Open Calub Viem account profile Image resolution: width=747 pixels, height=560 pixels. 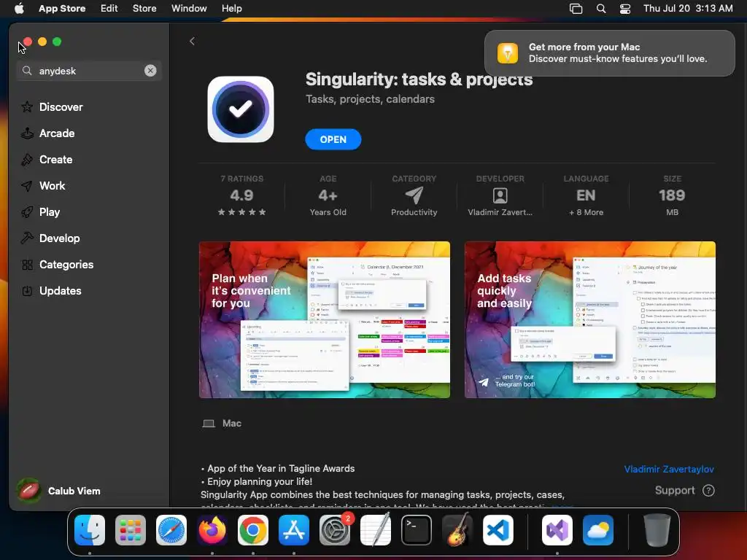[60, 491]
